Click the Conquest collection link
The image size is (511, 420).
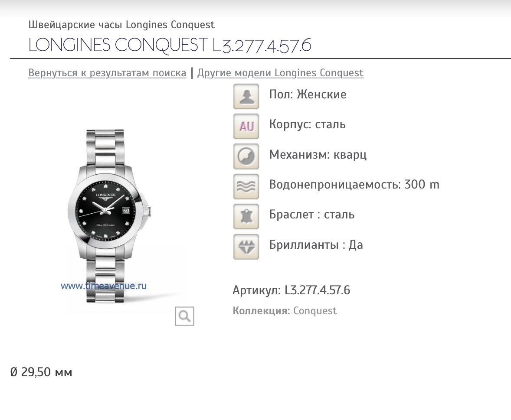315,311
